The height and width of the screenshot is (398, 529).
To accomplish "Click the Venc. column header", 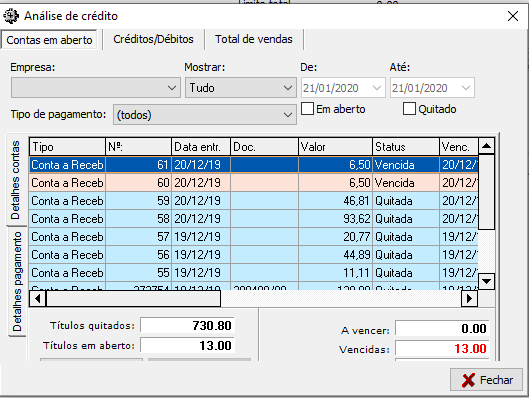I will coord(459,147).
